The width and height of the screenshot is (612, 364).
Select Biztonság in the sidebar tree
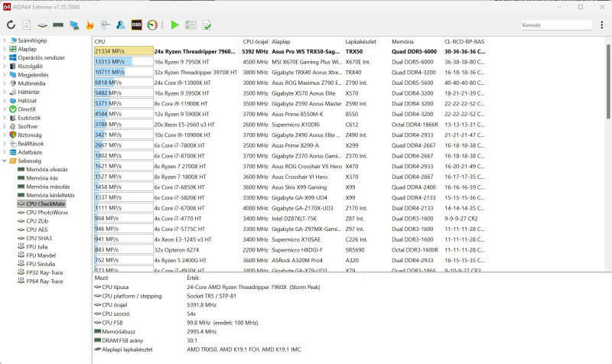pos(29,135)
